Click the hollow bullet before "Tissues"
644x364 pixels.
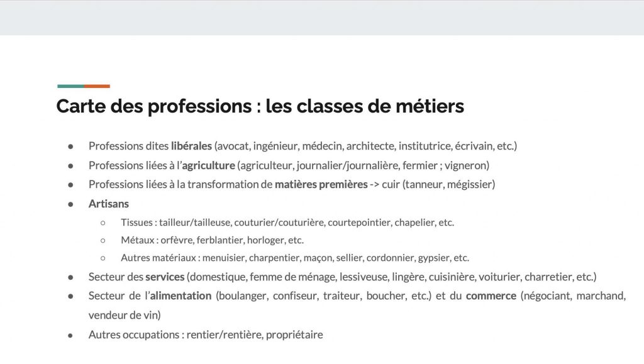[x=103, y=223]
